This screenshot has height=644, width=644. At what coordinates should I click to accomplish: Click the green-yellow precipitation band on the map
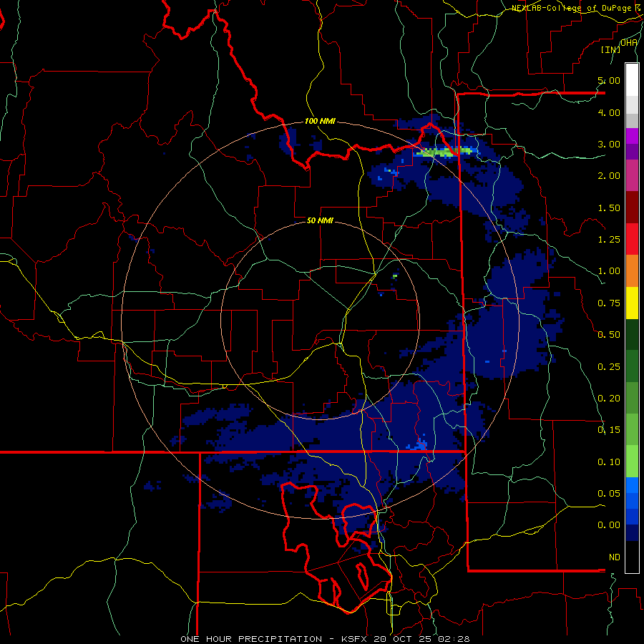pos(446,152)
